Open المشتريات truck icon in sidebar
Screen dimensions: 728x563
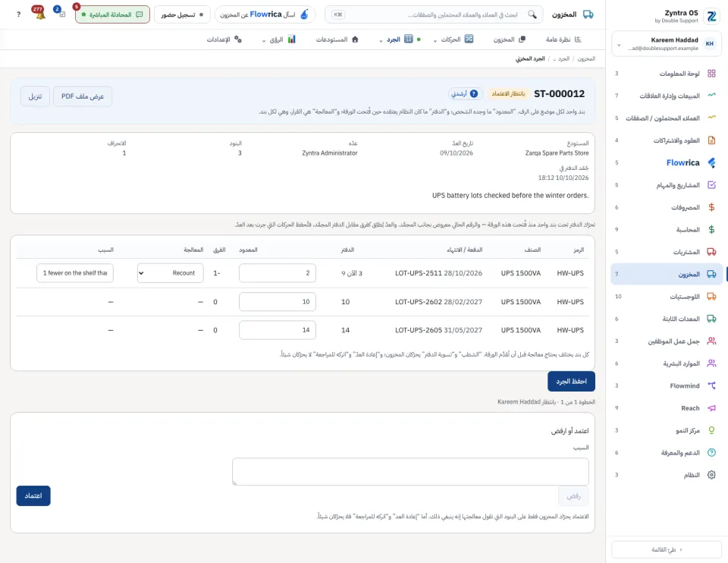(711, 252)
